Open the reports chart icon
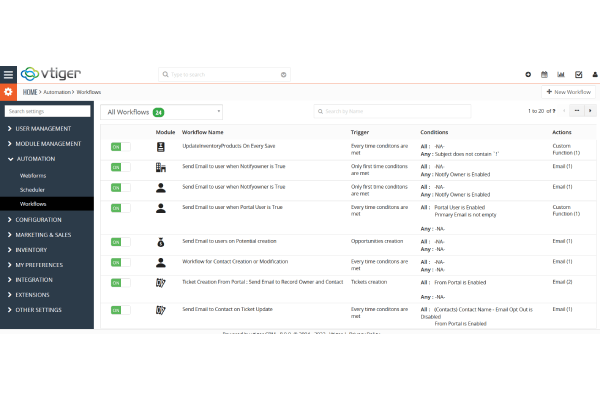 tap(561, 74)
